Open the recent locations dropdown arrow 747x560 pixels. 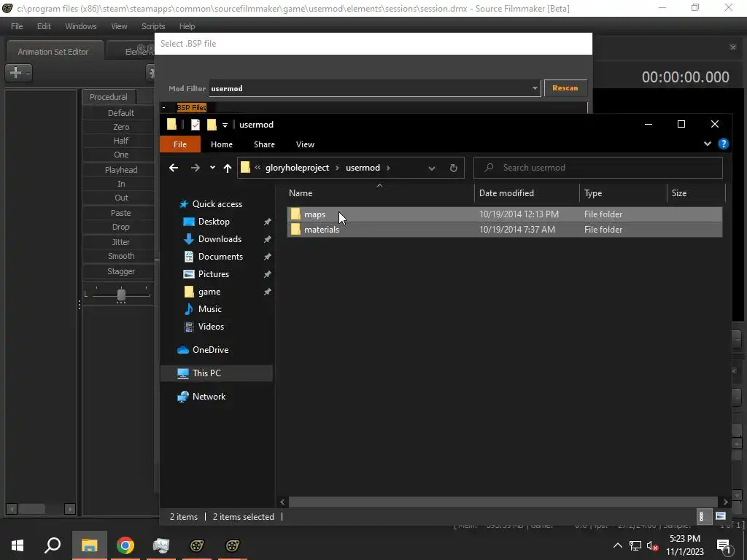212,168
